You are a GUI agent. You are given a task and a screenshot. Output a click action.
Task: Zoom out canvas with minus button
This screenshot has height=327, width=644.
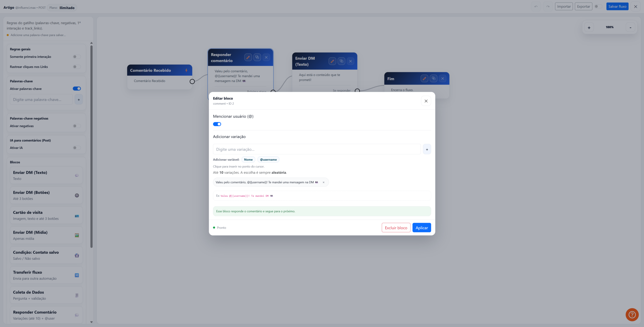[630, 28]
